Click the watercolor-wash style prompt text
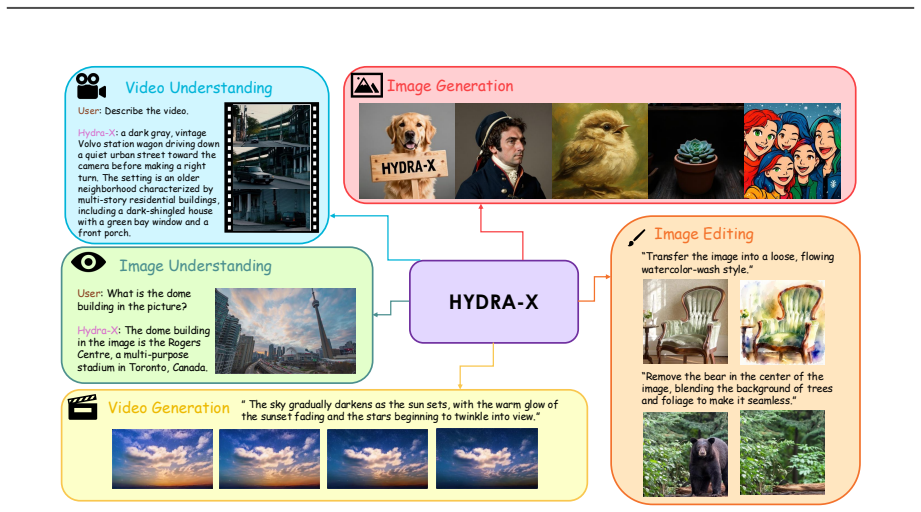The width and height of the screenshot is (921, 512). (738, 263)
